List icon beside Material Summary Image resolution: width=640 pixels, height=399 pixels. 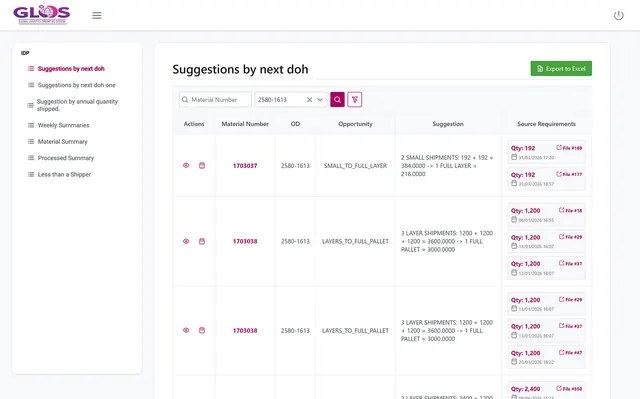31,142
